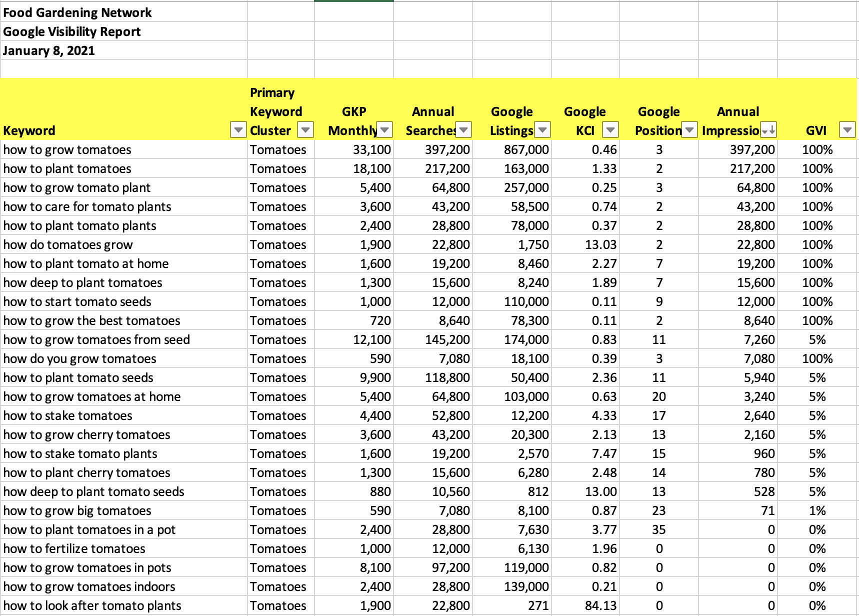Open the GKP Monthly filter arrow
Screen dimensions: 859x616
tap(384, 129)
